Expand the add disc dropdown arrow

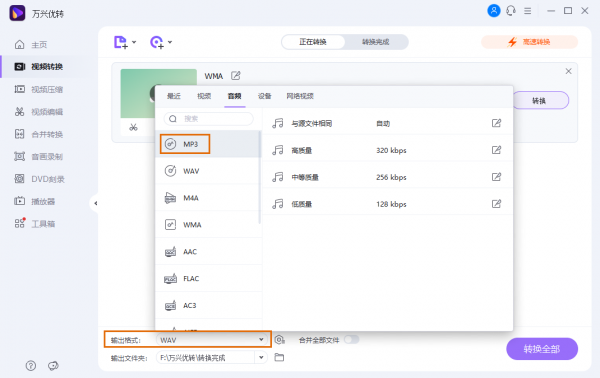tap(170, 42)
